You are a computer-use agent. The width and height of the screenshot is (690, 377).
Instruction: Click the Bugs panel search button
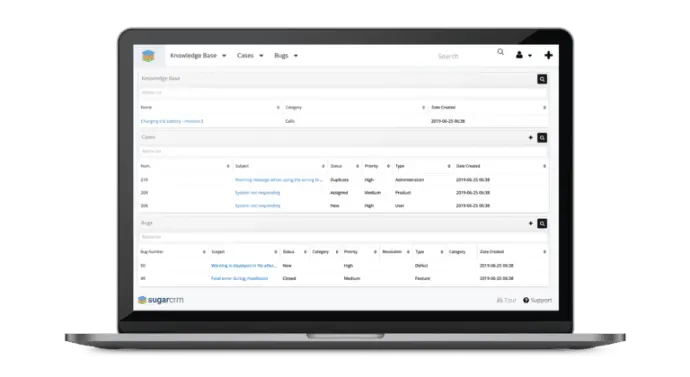pos(542,223)
